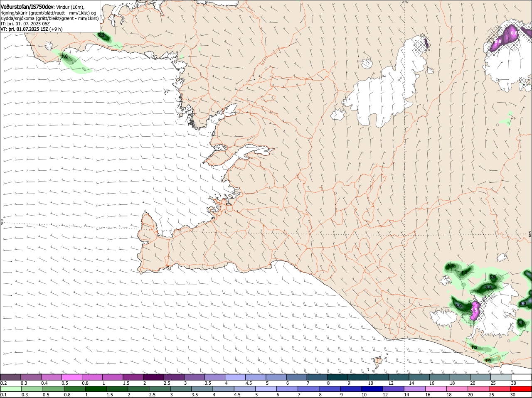The image size is (532, 398).
Task: Click the Veðurstofan/IS750dev map title
Action: click(27, 7)
